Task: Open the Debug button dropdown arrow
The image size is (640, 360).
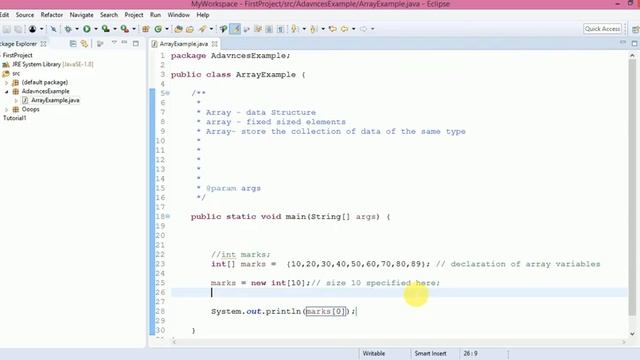Action: click(77, 29)
